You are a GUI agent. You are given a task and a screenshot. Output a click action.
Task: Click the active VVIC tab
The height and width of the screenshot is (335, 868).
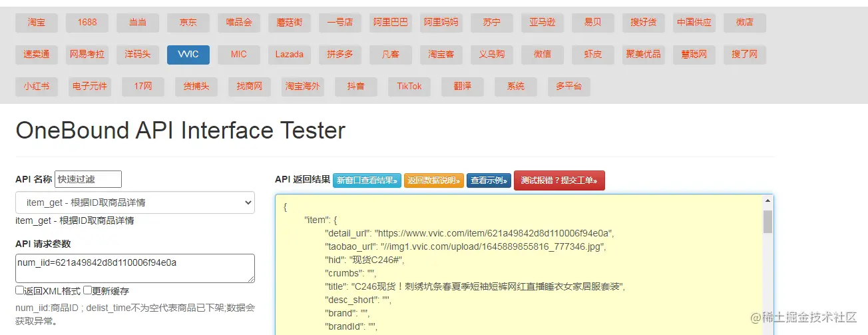pos(188,55)
